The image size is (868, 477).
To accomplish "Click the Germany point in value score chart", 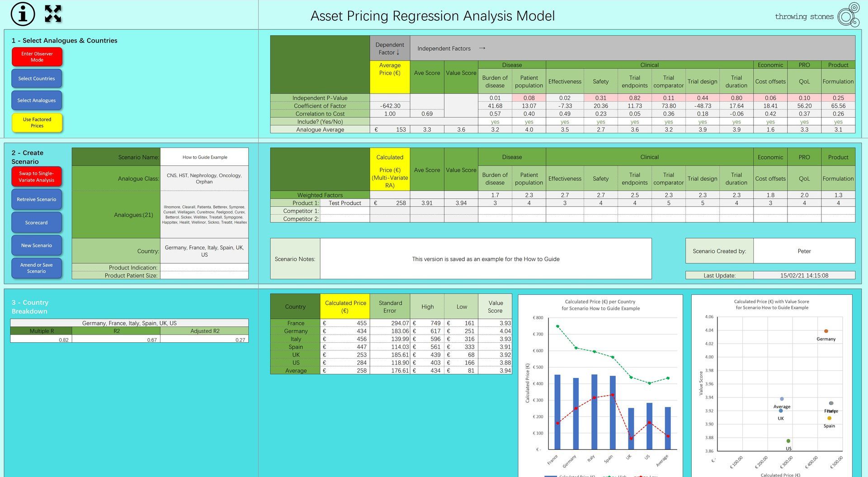I will 826,331.
